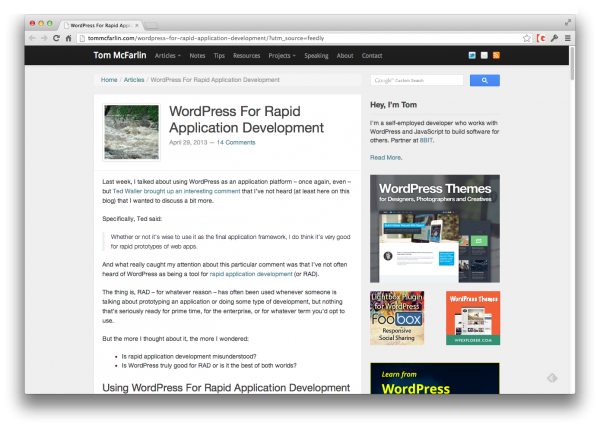Open the Contact page
The image size is (600, 428).
click(x=372, y=55)
